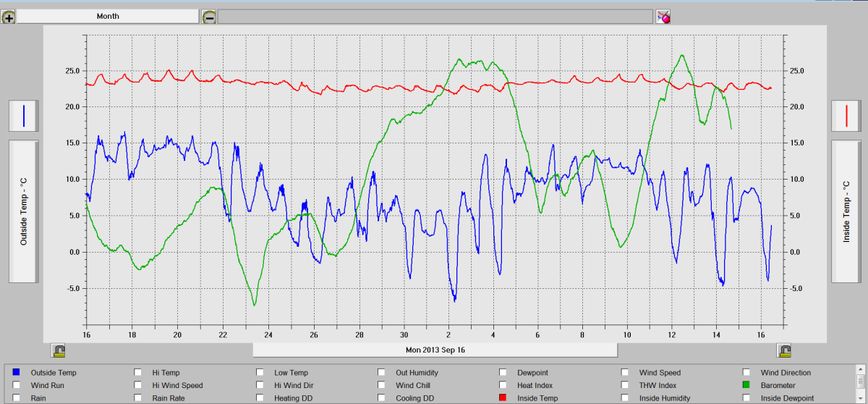Open the Inside Temp right axis selector
Image resolution: width=868 pixels, height=404 pixels.
[x=846, y=211]
